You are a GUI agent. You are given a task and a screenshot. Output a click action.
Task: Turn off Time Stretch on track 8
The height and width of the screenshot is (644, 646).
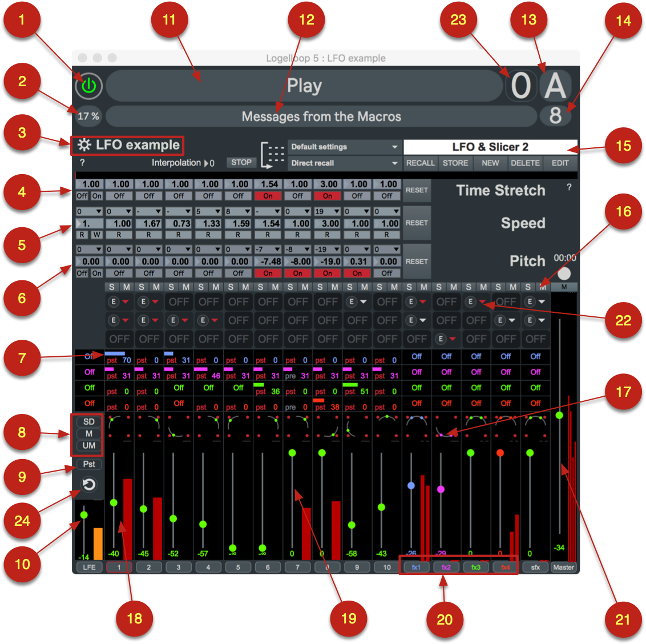tap(327, 196)
